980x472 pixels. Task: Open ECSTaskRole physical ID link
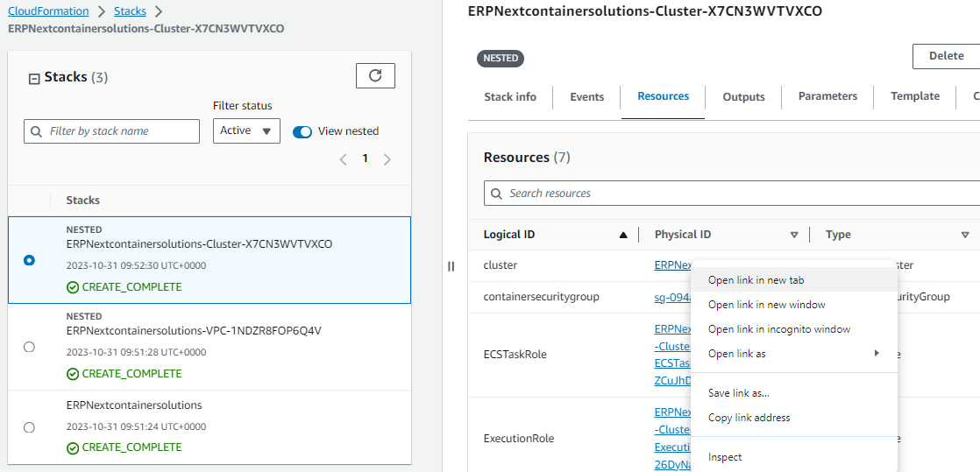(671, 355)
